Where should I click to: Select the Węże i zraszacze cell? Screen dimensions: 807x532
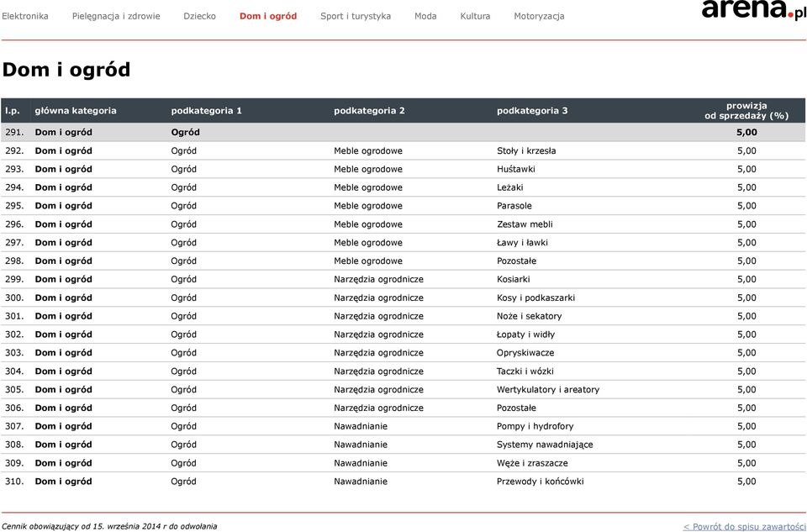[x=532, y=463]
